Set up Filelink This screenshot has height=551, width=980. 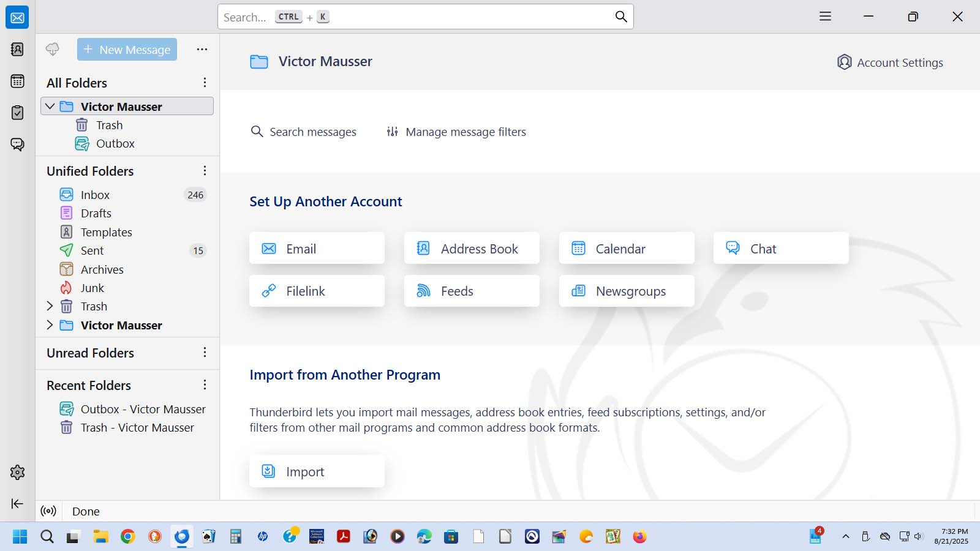pos(317,291)
